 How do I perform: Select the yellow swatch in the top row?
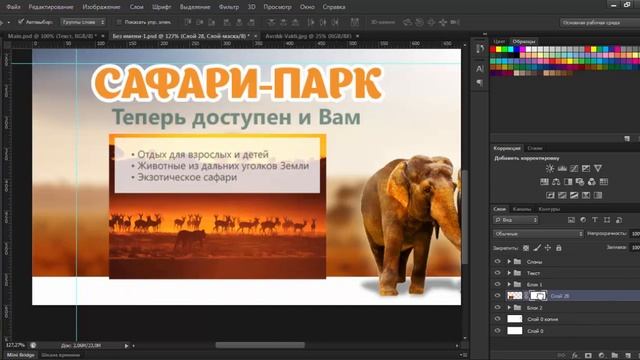499,49
